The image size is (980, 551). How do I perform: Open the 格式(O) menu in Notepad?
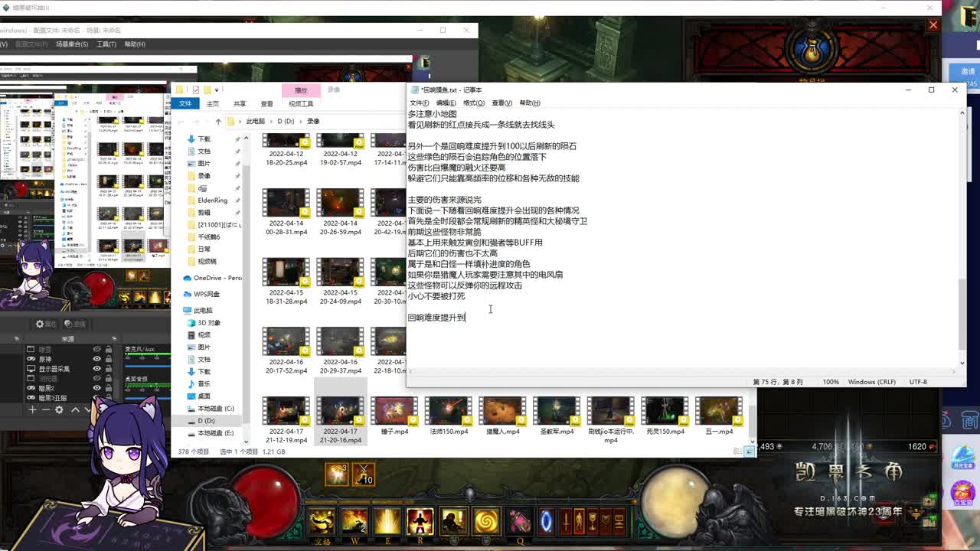click(473, 103)
